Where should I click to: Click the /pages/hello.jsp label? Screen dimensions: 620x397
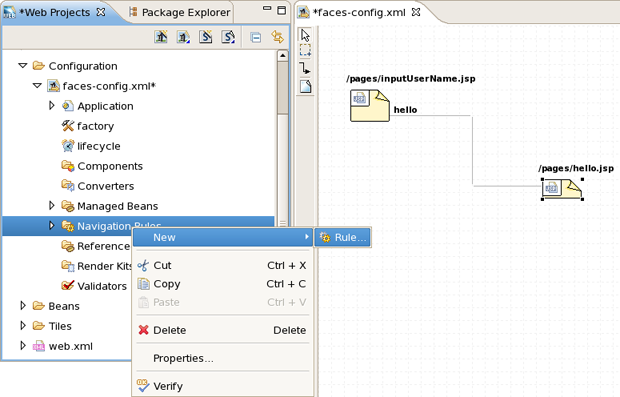point(576,168)
